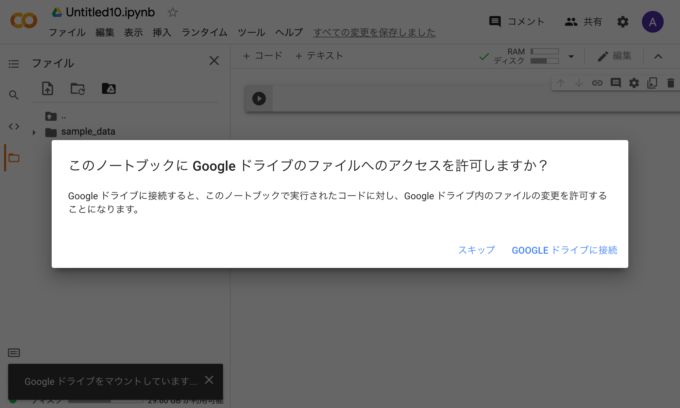The image size is (680, 408).
Task: Add a text cell with + テキスト
Action: click(x=319, y=56)
